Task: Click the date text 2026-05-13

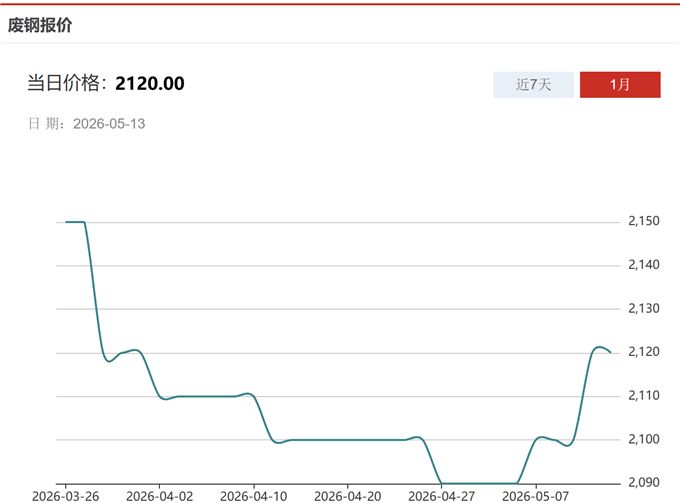Action: [109, 124]
